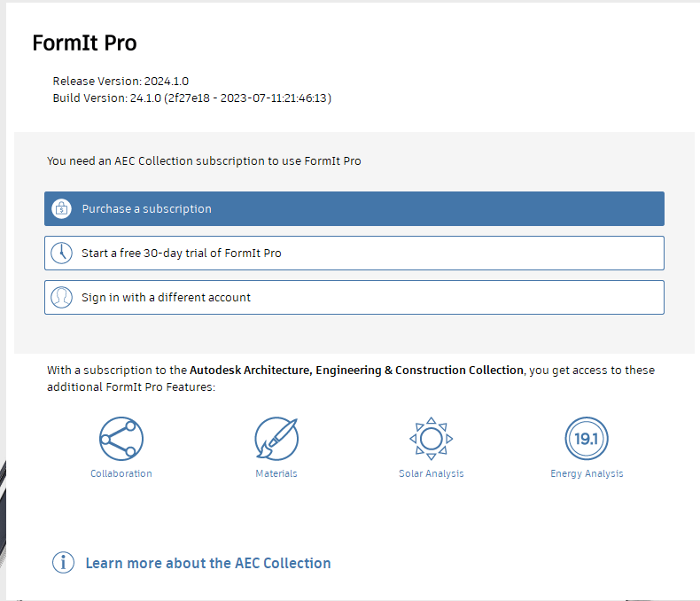Screen dimensions: 700x601
Task: Select the Collaboration share icon
Action: click(x=121, y=439)
